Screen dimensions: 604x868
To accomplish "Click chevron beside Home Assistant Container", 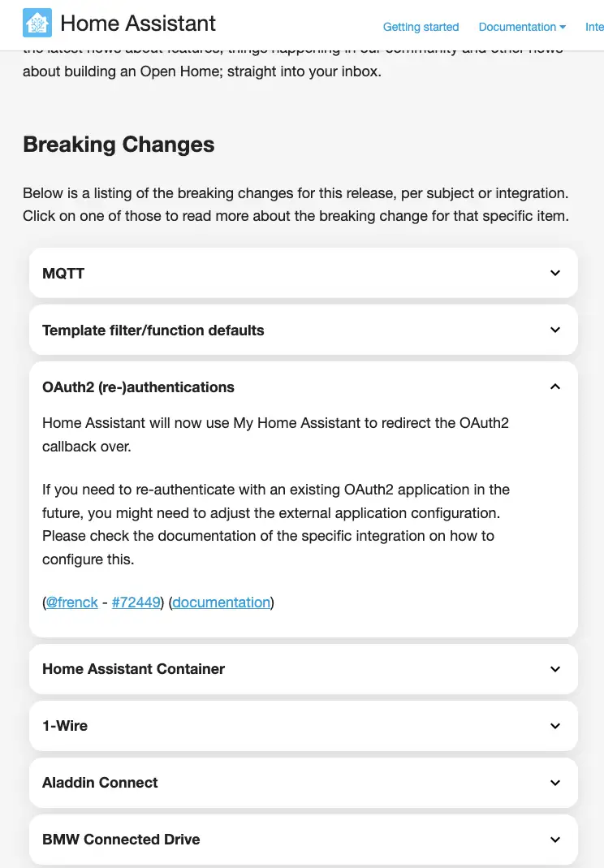I will (x=555, y=669).
